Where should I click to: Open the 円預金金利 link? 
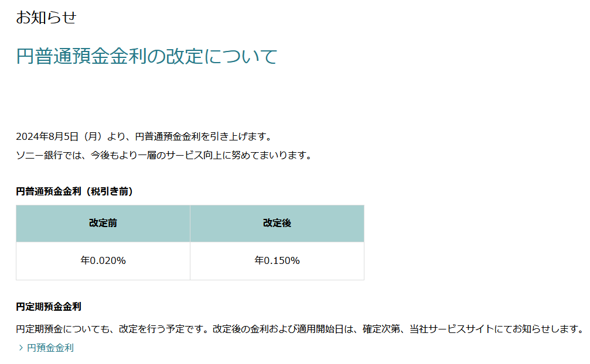pos(50,348)
